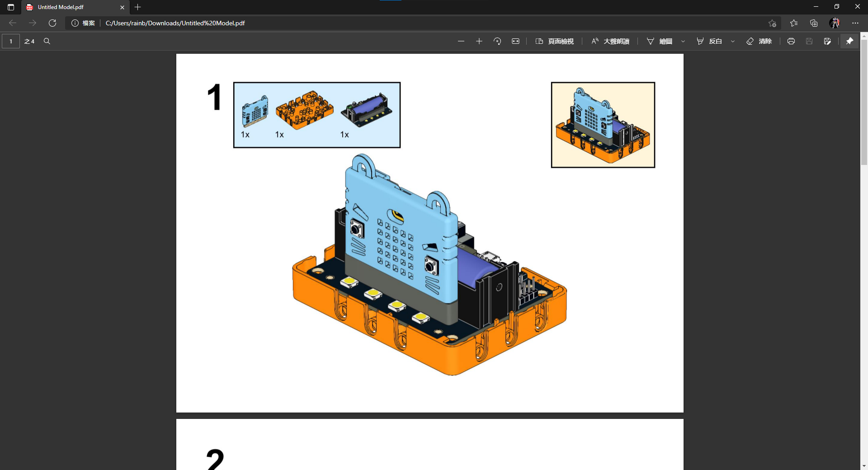Toggle the pin toolbar button
The width and height of the screenshot is (868, 470).
(x=849, y=41)
